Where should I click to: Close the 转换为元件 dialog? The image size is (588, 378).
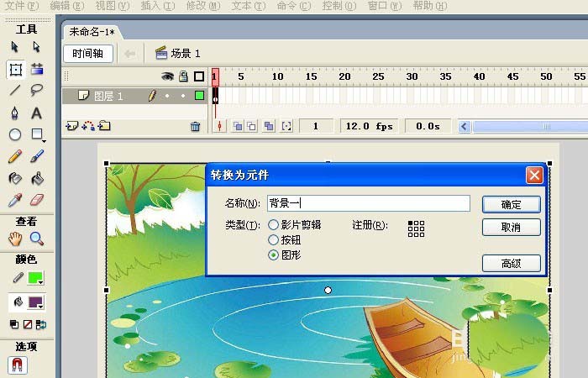[x=534, y=175]
